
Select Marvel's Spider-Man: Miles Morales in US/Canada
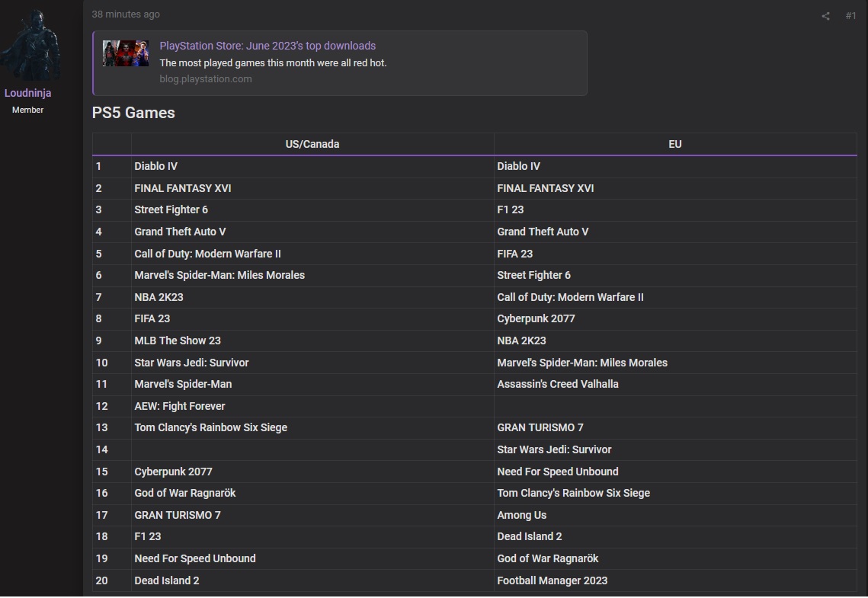click(x=219, y=276)
